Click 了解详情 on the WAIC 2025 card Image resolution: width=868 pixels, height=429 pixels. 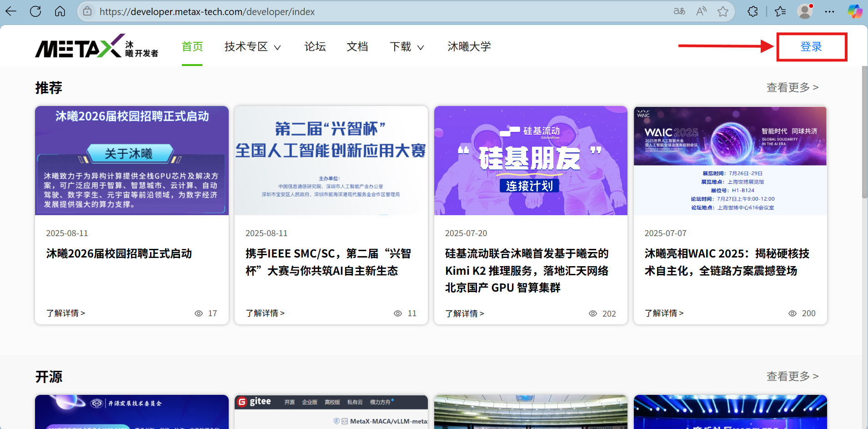[x=664, y=313]
